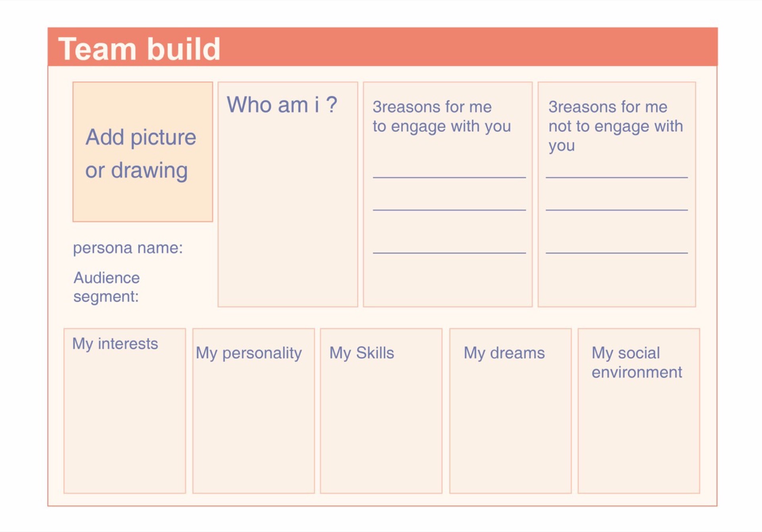Select the My Skills box
The image size is (762, 532).
[381, 411]
